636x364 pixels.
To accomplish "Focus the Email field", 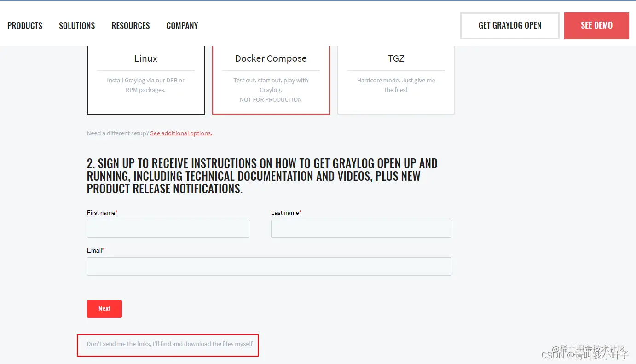I will (x=269, y=266).
